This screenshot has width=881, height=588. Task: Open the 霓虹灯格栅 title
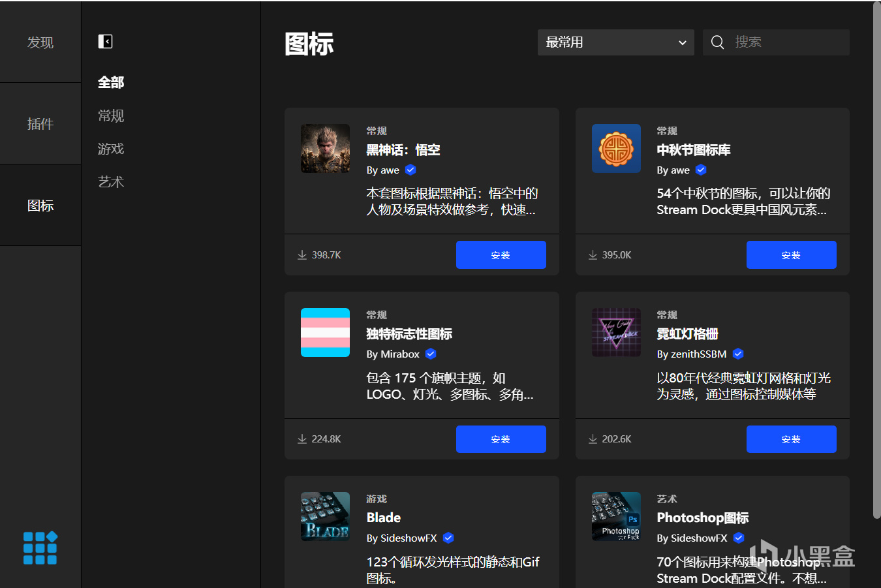click(688, 334)
